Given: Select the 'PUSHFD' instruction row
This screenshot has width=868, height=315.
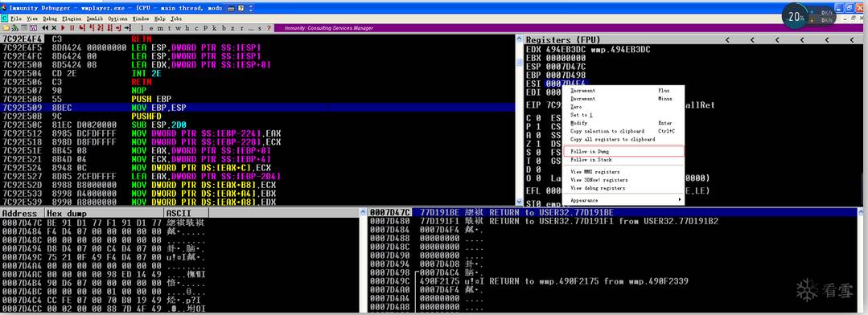Looking at the screenshot, I should click(x=258, y=117).
